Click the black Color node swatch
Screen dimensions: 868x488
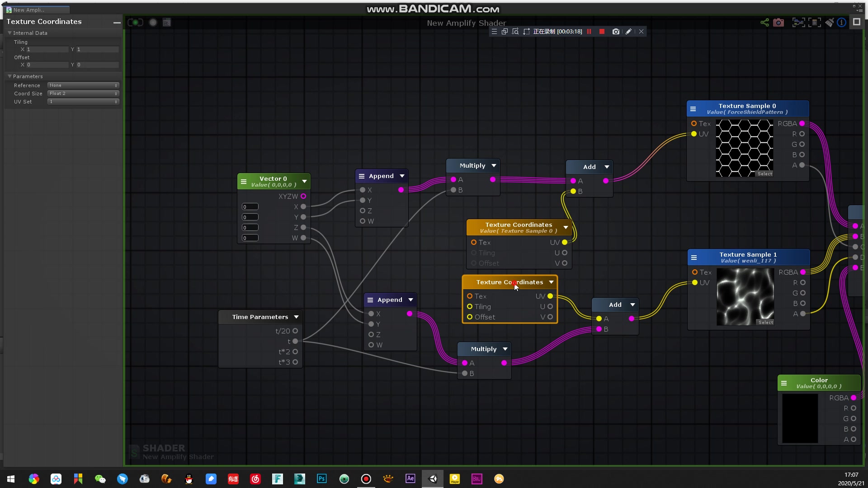800,418
